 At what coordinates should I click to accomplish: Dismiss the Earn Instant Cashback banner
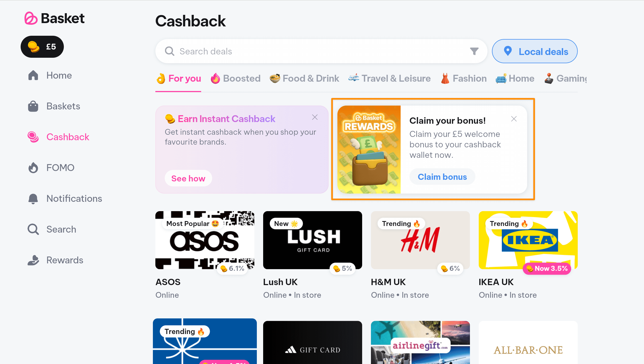[x=315, y=117]
